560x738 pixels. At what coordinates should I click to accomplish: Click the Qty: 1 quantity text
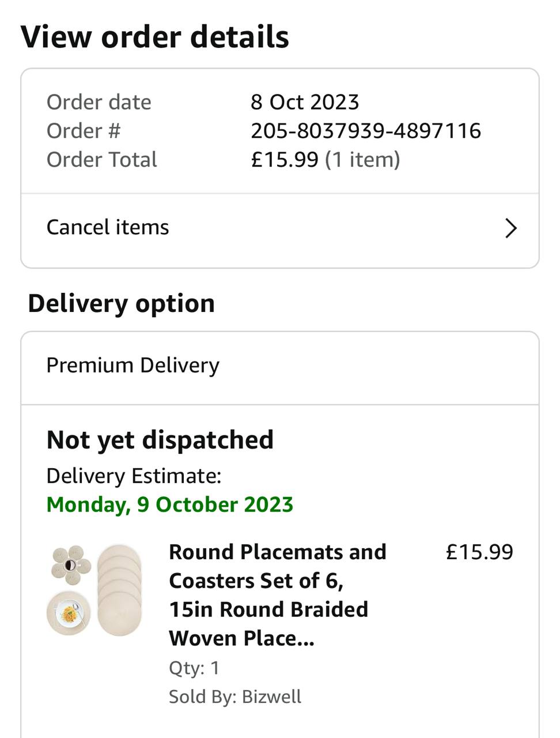point(194,668)
